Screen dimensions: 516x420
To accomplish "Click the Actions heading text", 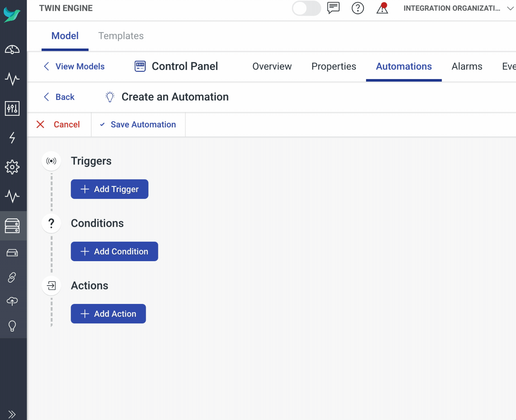I will (x=90, y=286).
